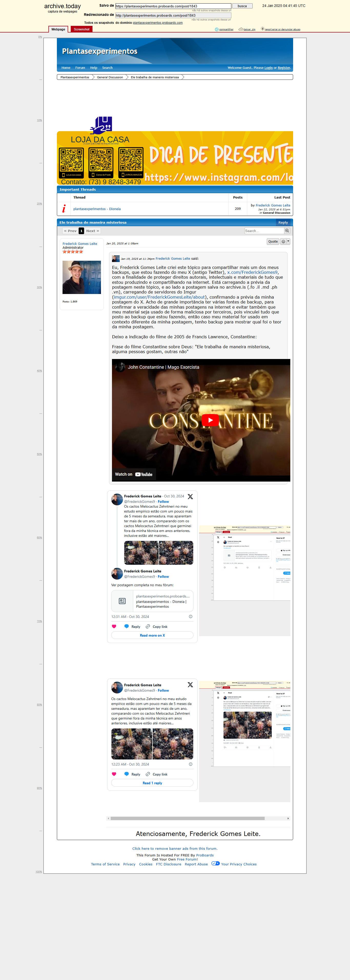Open the Home menu item
This screenshot has width=350, height=980.
click(66, 68)
